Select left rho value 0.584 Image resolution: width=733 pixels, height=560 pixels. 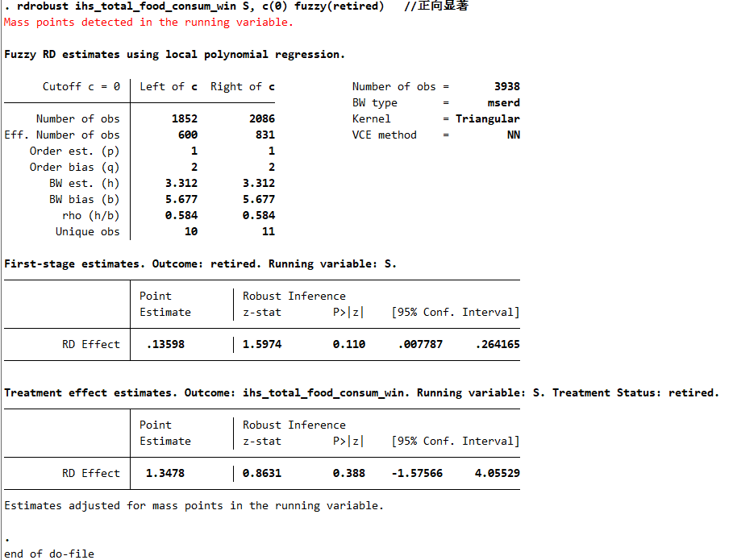point(181,216)
